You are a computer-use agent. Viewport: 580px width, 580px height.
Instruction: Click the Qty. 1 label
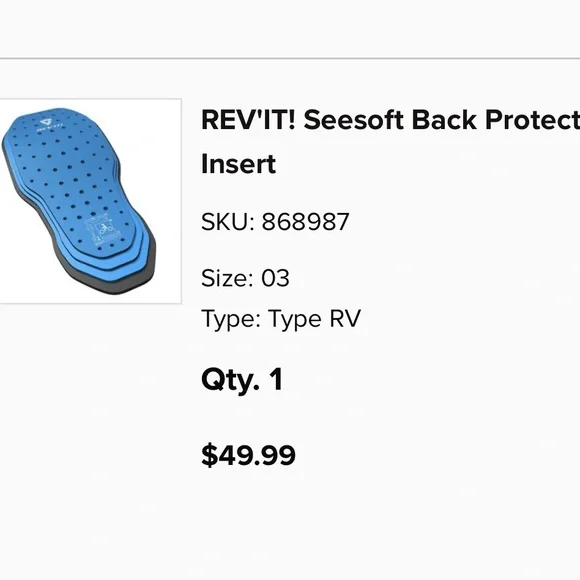pos(242,380)
